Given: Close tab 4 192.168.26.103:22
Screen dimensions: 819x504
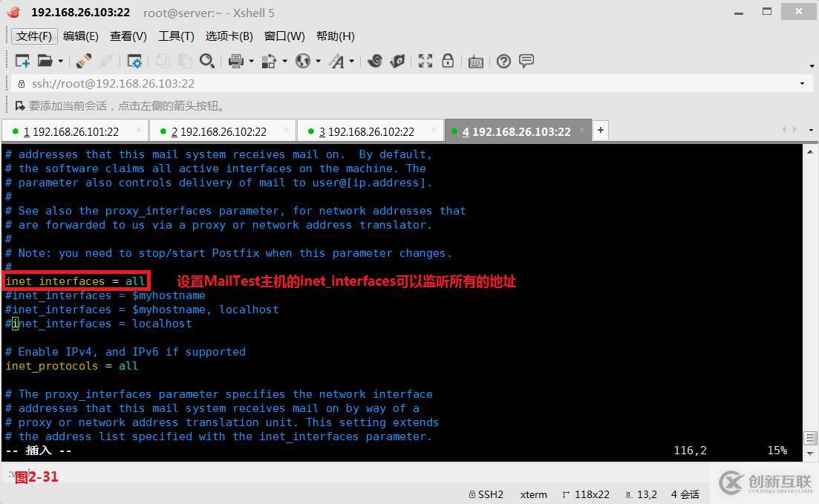Looking at the screenshot, I should tap(582, 130).
